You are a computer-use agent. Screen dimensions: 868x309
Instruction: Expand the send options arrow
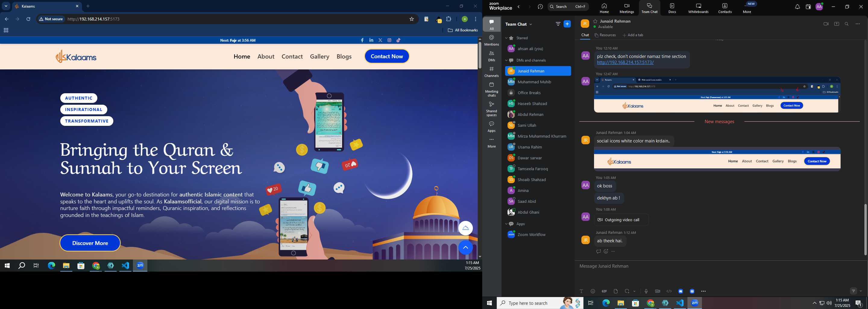(861, 291)
